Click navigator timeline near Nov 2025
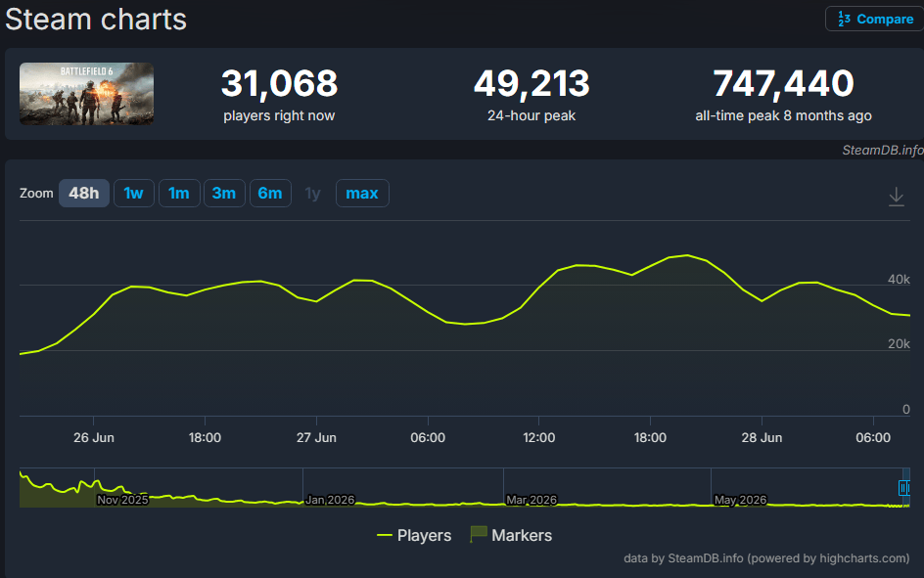Screen dimensions: 924x578 (x=122, y=500)
